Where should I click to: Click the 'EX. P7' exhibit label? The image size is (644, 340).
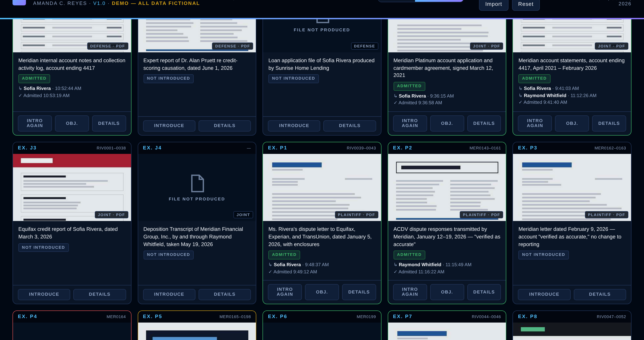[402, 317]
